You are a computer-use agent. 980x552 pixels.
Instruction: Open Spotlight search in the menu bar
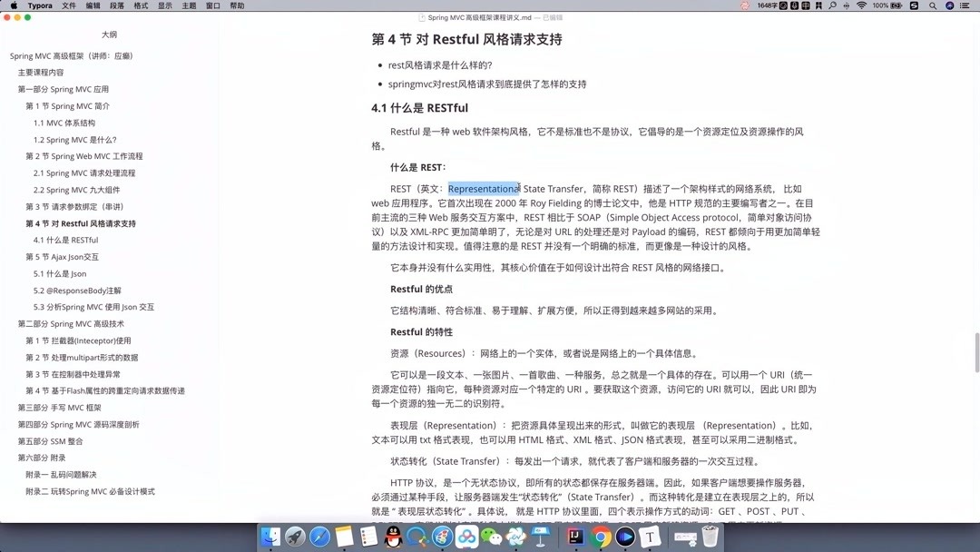coord(933,6)
